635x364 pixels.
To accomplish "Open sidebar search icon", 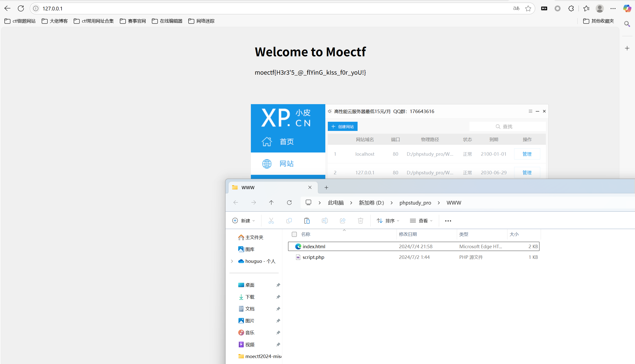I will pyautogui.click(x=627, y=24).
